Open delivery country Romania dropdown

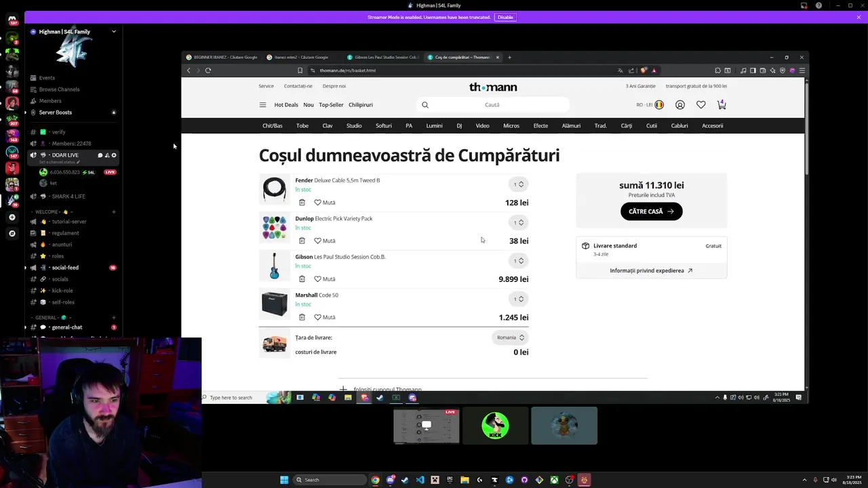pyautogui.click(x=510, y=338)
